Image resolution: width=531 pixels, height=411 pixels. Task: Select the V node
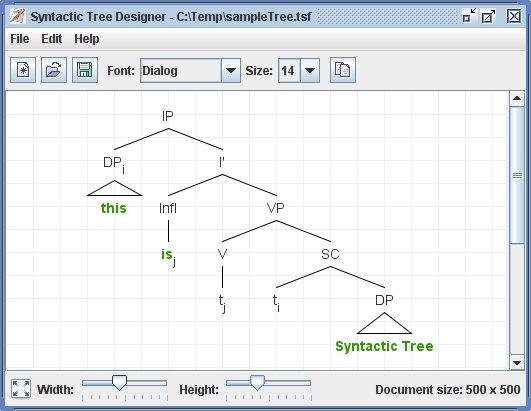tap(222, 254)
